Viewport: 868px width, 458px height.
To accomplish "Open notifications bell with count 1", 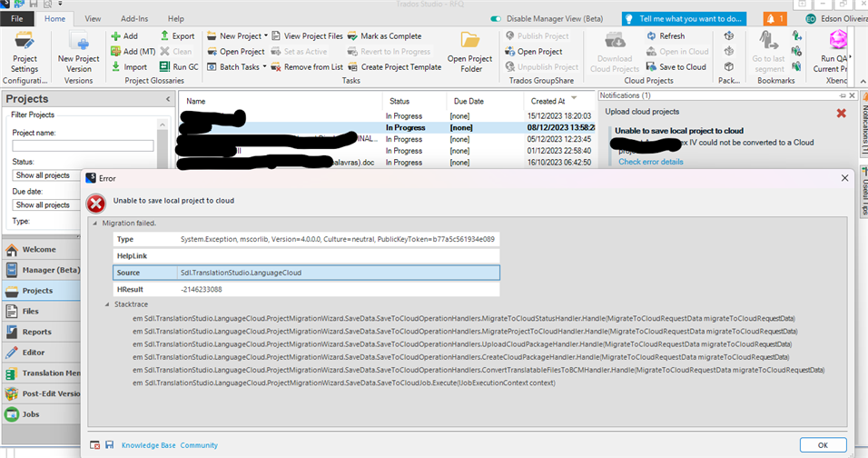I will click(x=775, y=19).
